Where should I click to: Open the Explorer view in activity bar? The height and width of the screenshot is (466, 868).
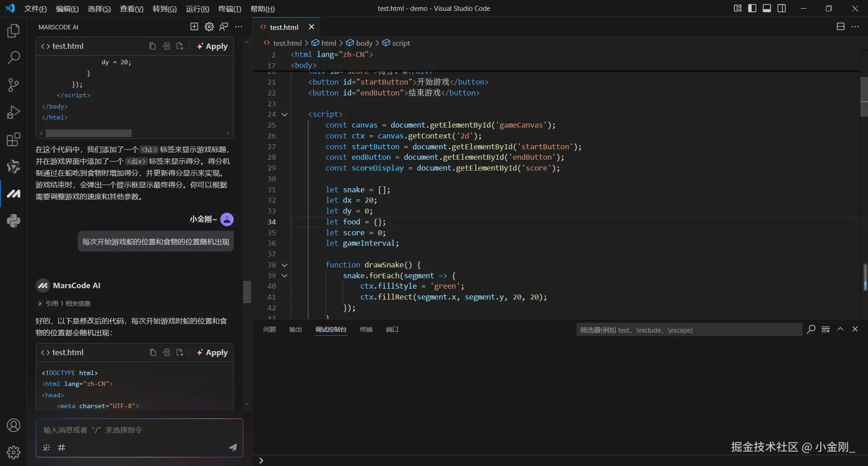[14, 31]
